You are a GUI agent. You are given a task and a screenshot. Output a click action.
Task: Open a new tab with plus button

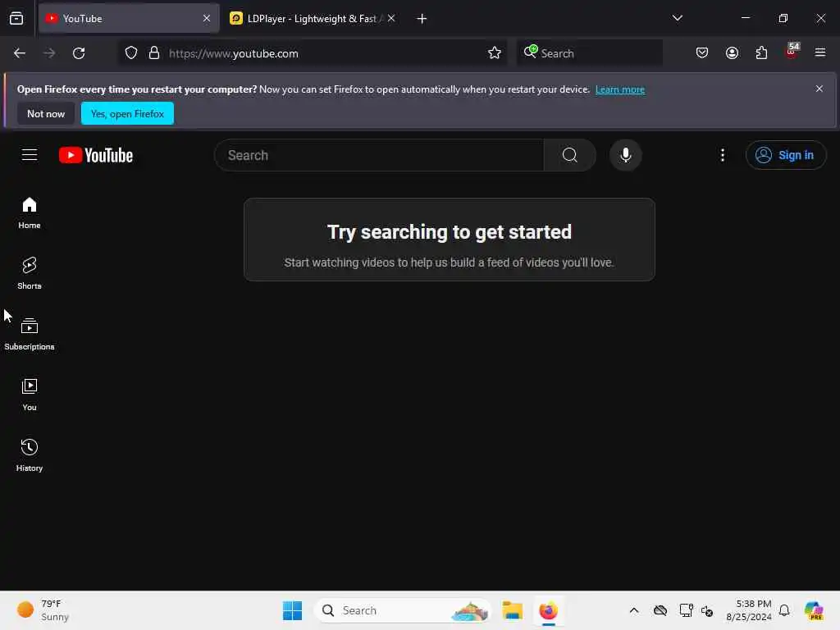click(422, 19)
